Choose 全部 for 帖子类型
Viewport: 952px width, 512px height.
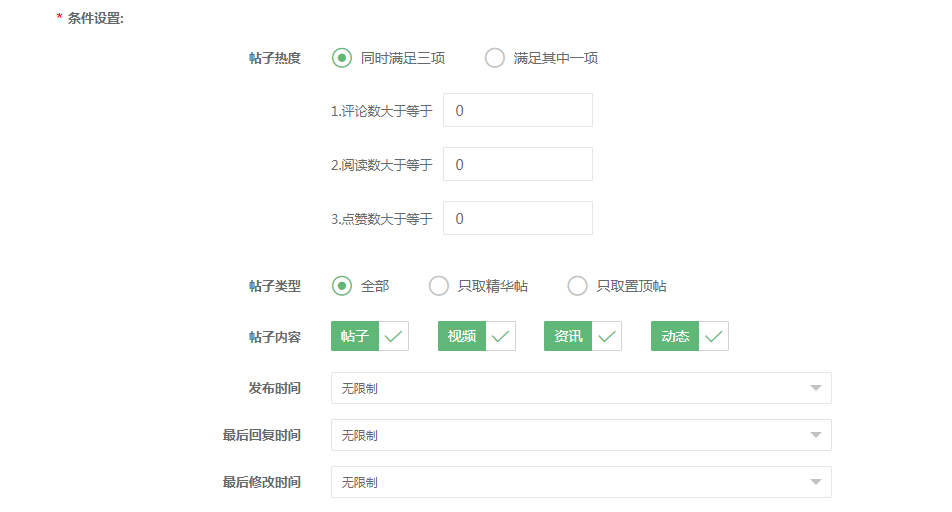(342, 286)
